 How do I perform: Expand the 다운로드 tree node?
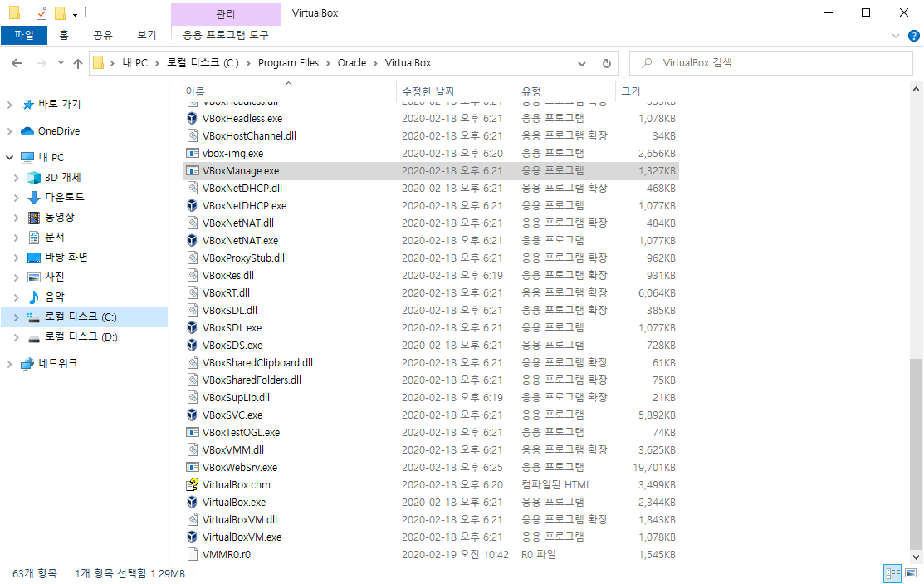click(x=17, y=198)
